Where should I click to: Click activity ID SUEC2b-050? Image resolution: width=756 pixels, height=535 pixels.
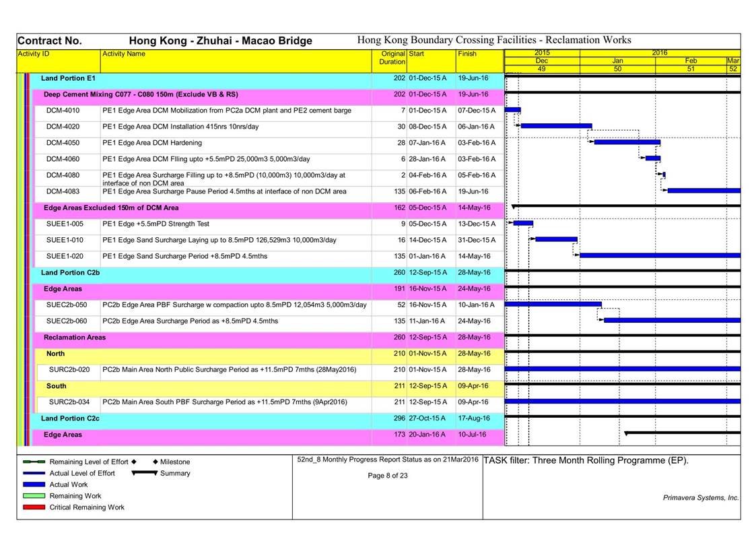point(67,305)
